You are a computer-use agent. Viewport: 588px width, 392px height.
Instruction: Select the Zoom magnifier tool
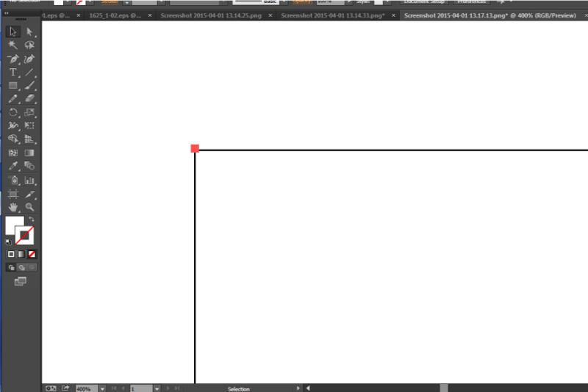coord(29,207)
